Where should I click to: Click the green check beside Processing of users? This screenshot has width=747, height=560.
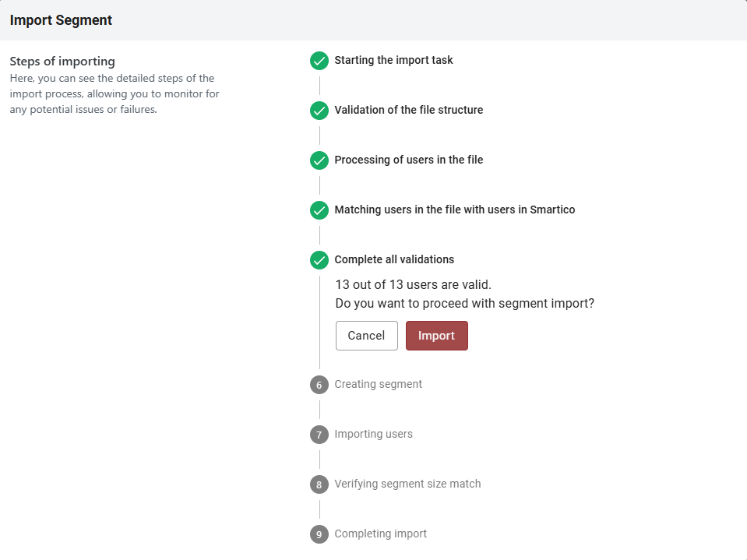point(319,160)
